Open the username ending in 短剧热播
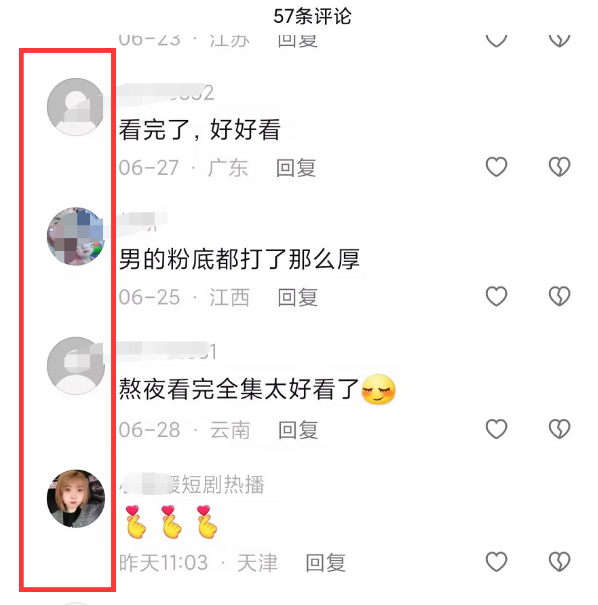Image resolution: width=598 pixels, height=605 pixels. [x=192, y=484]
